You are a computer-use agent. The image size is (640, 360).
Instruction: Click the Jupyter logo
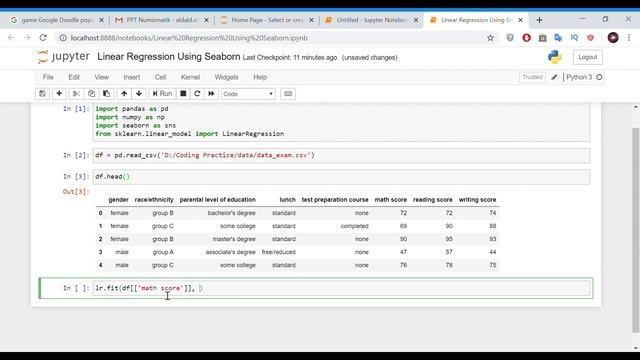63,57
